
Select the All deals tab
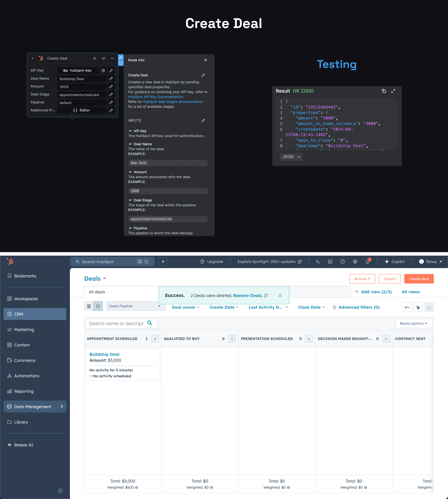pos(97,292)
